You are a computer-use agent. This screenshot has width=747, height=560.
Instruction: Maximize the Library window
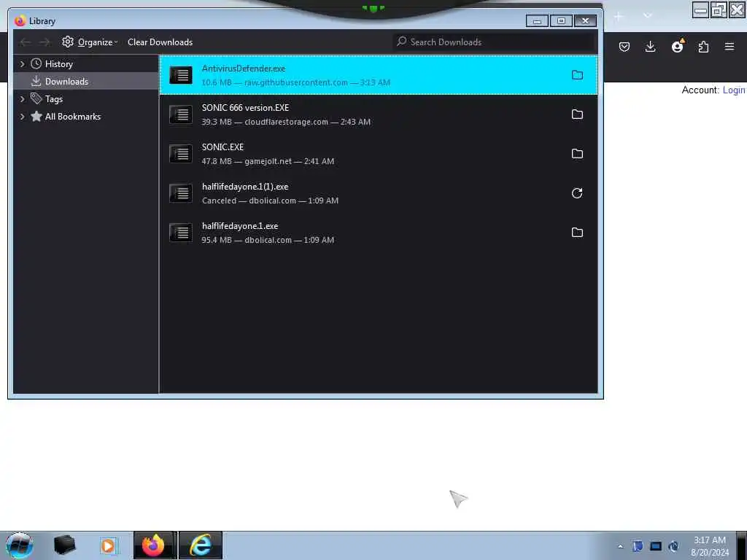(561, 21)
